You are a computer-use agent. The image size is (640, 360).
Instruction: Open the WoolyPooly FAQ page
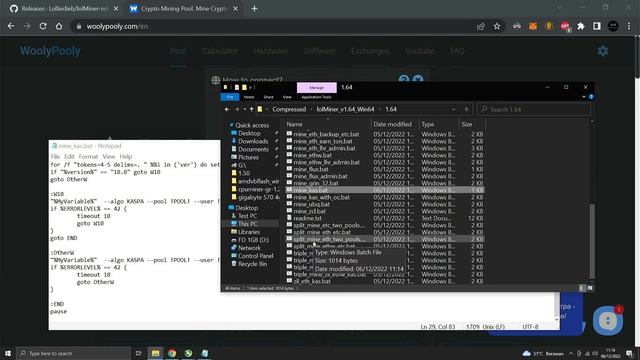[457, 51]
